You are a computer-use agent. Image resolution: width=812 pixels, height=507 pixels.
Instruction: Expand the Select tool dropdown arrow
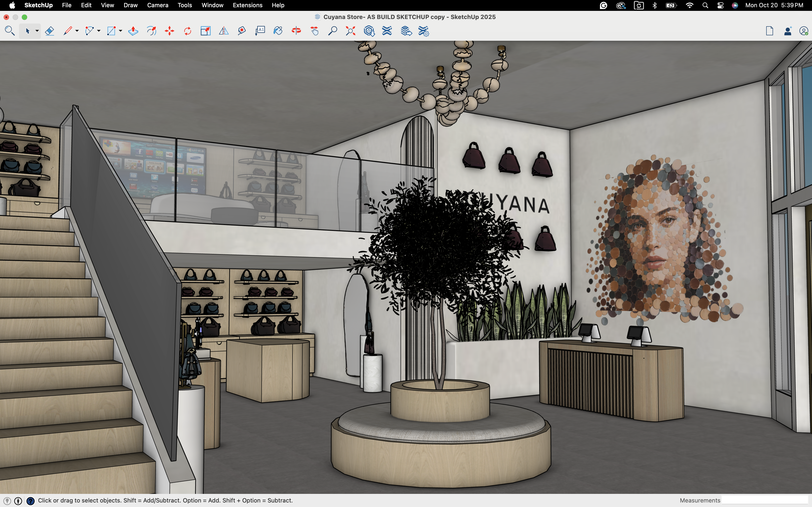coord(37,31)
